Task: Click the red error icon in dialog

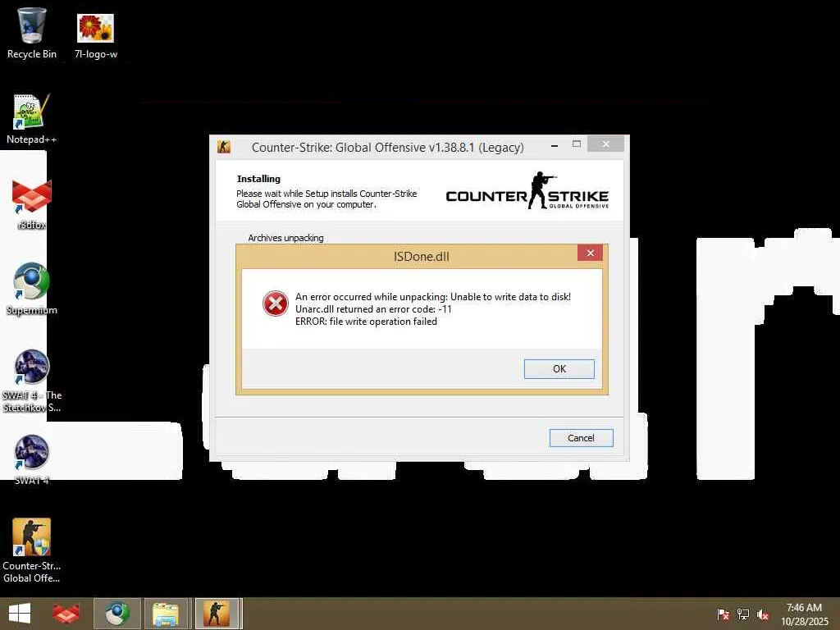Action: [x=276, y=304]
